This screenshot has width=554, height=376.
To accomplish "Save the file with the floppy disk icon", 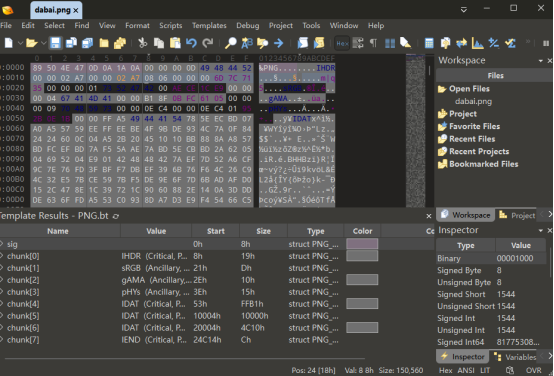I will tap(55, 43).
